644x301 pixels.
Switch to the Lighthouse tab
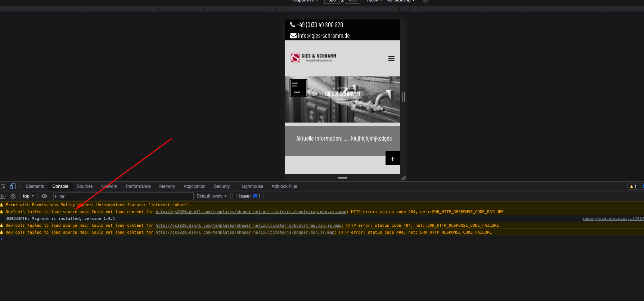coord(252,186)
